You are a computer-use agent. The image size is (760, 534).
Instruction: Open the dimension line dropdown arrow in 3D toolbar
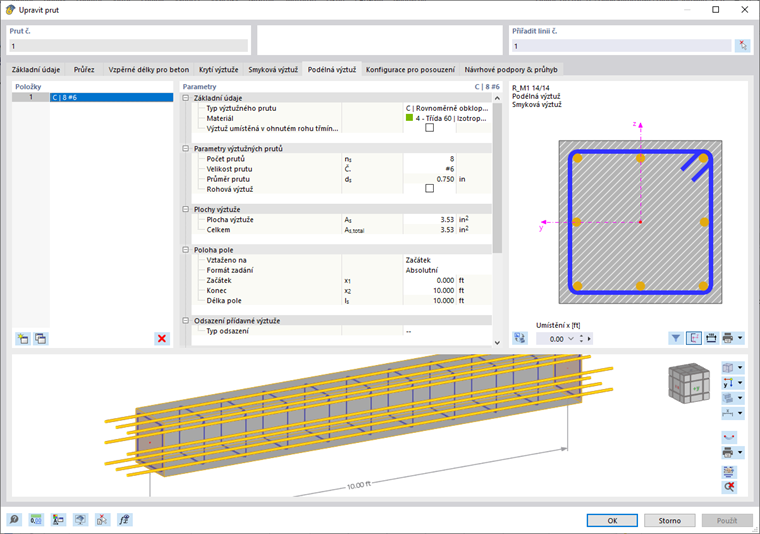740,413
